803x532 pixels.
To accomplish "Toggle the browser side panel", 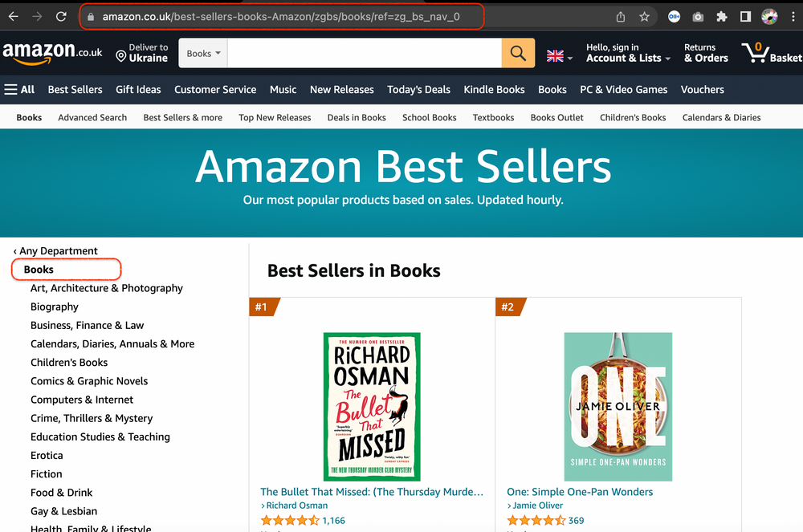I will click(x=745, y=16).
